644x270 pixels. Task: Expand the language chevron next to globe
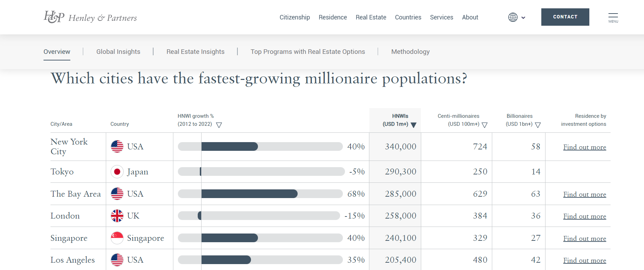coord(523,18)
